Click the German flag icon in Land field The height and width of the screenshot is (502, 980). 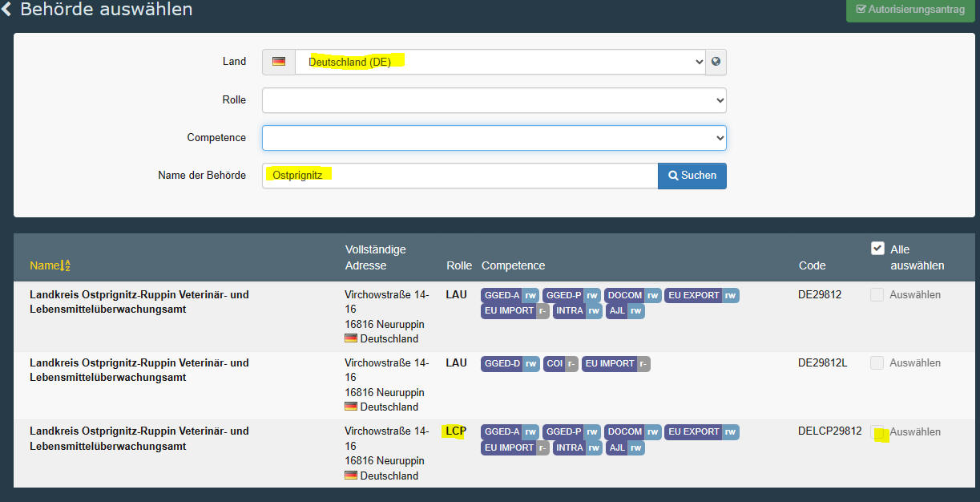(x=279, y=61)
